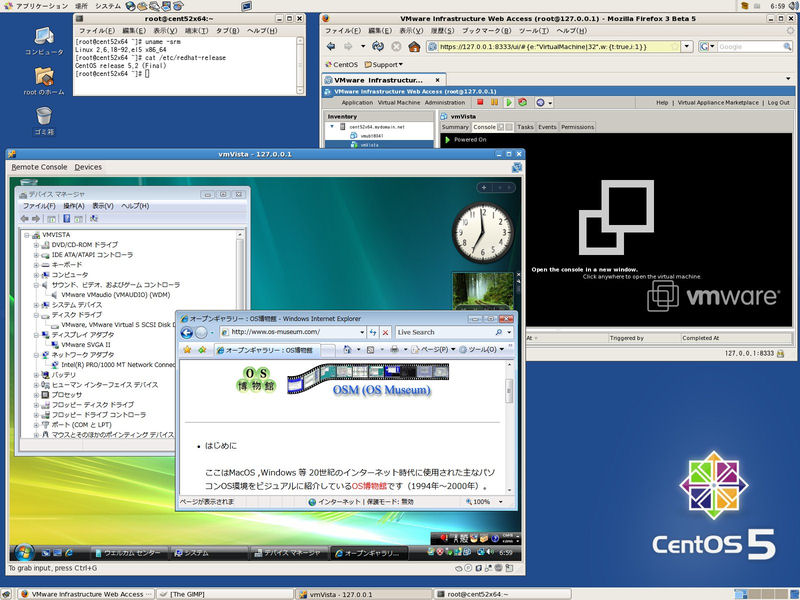The image size is (800, 600).
Task: Open the trash desktop icon
Action: click(44, 121)
